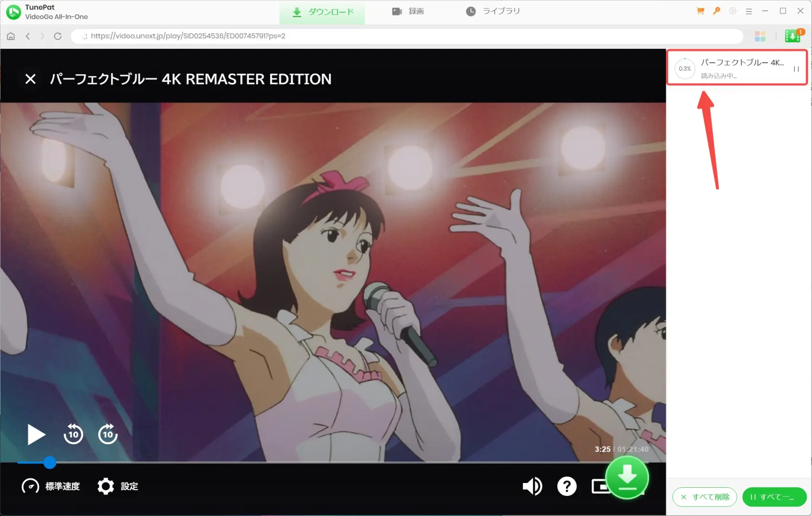Navigate forward in the browser

[x=42, y=36]
